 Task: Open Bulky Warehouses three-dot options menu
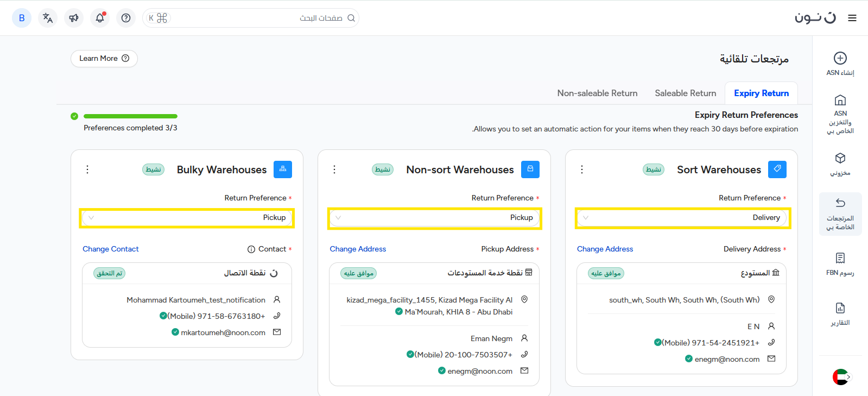87,169
